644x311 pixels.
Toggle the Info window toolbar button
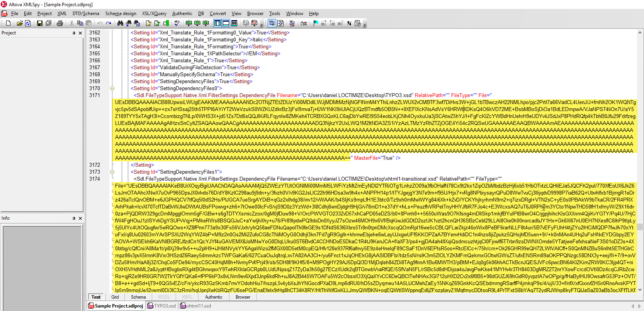226,23
